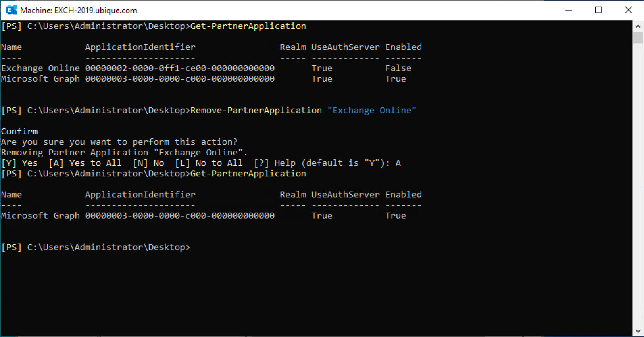Click the [A] Yes to All option text
644x337 pixels.
pos(85,163)
